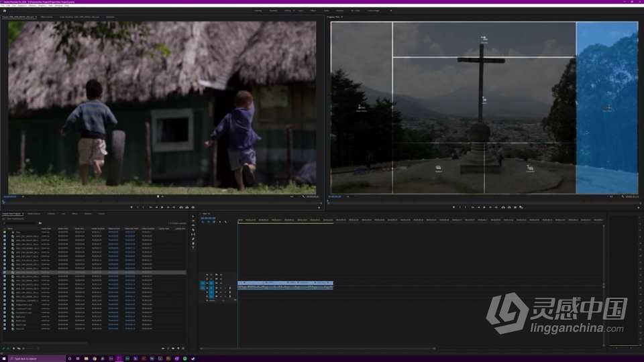Screen dimensions: 644x362
Task: Open Project panel menu
Action: click(x=23, y=214)
